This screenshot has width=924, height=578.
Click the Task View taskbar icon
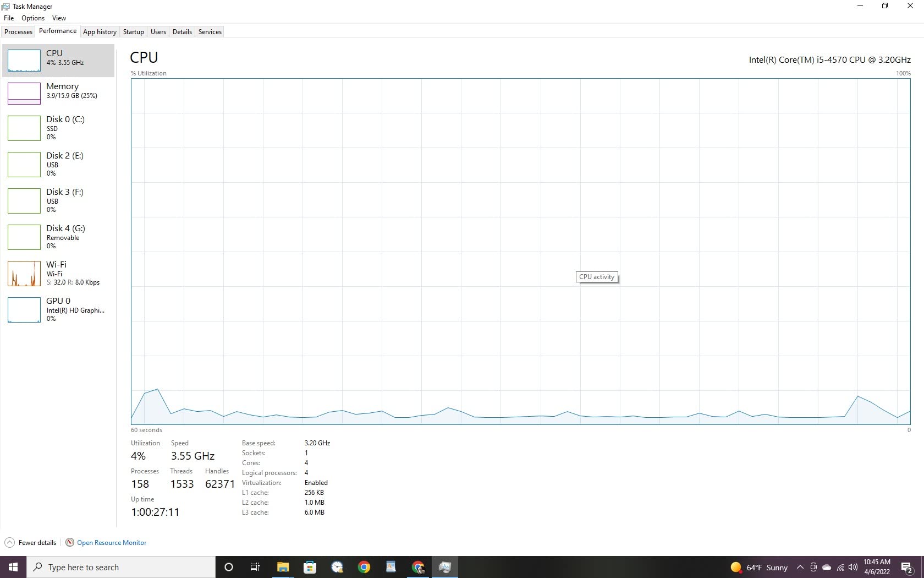click(255, 567)
